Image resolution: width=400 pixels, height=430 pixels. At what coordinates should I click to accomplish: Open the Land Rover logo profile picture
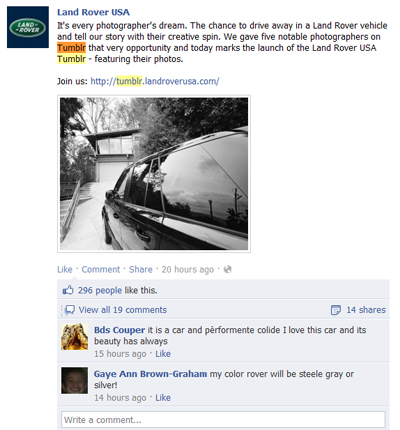(x=28, y=27)
